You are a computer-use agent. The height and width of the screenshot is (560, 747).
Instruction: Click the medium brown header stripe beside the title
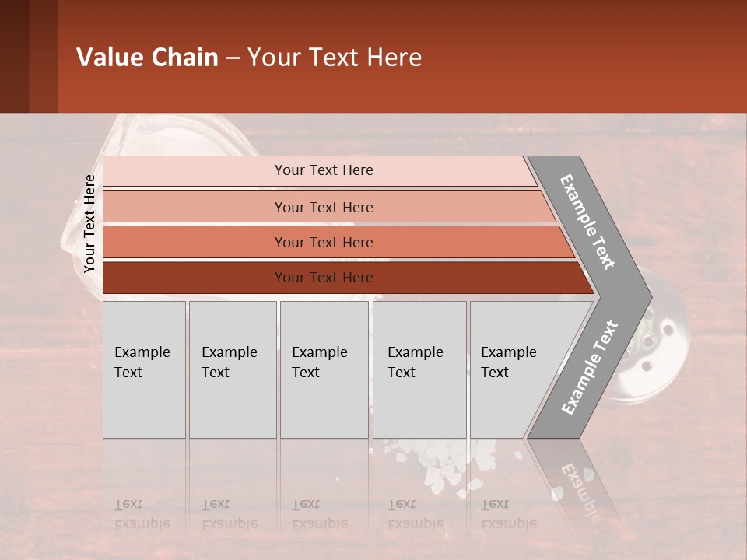[x=44, y=56]
